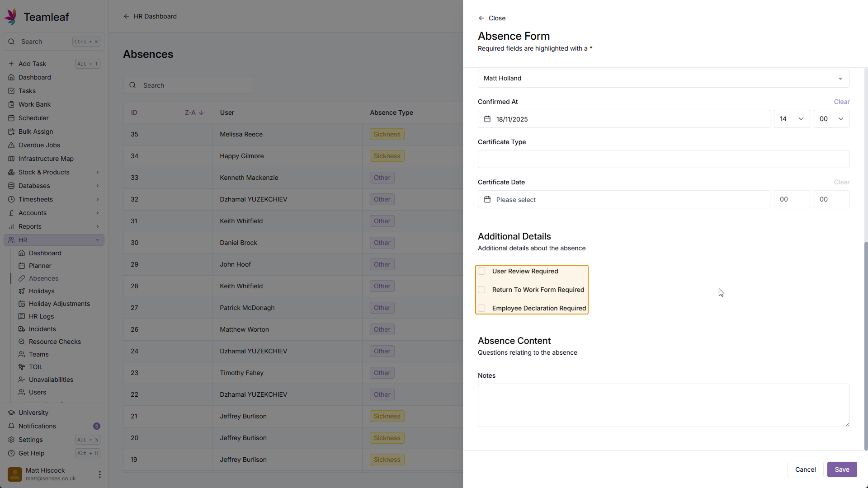Click the Notifications bell icon
Viewport: 868px width, 488px height.
(x=11, y=426)
